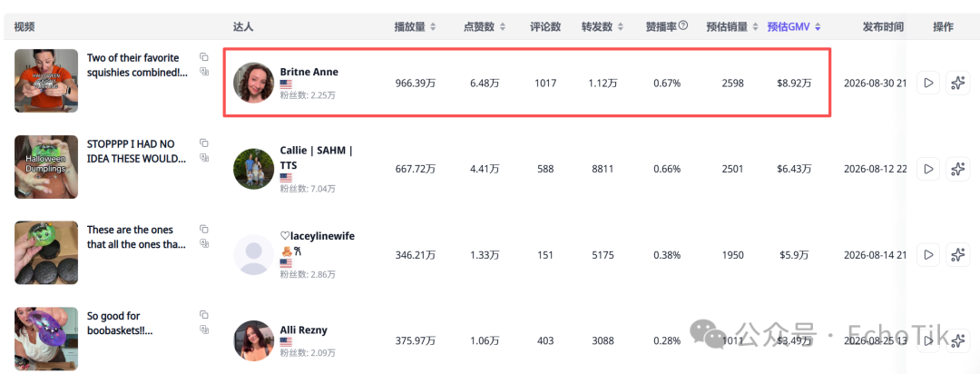The height and width of the screenshot is (374, 980).
Task: Select the $8.92万 GMV value
Action: (794, 84)
